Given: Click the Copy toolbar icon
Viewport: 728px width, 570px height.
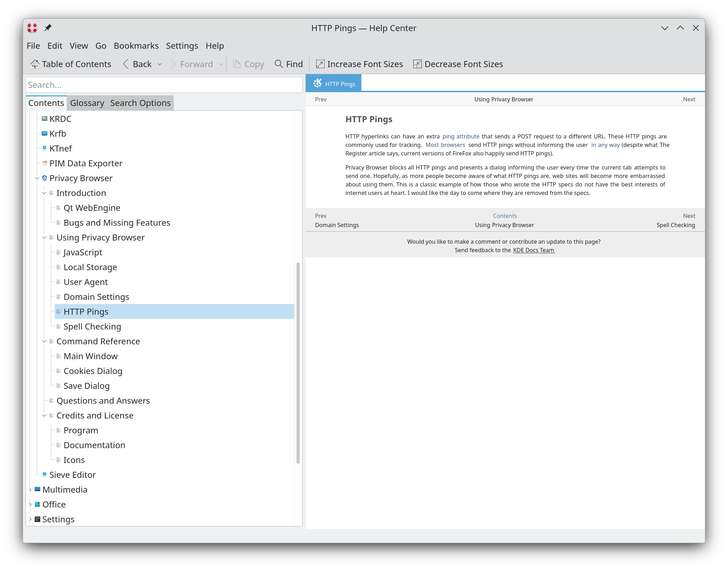Looking at the screenshot, I should tap(237, 64).
